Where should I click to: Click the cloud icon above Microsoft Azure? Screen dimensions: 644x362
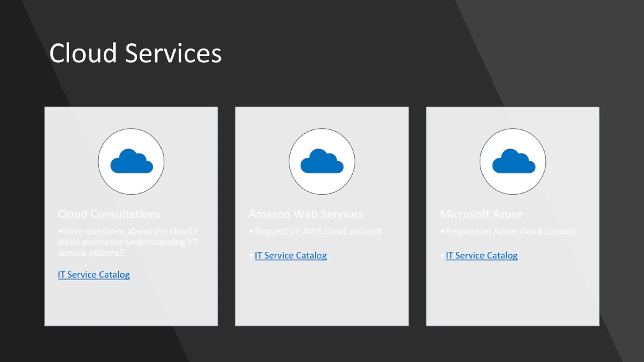click(514, 161)
